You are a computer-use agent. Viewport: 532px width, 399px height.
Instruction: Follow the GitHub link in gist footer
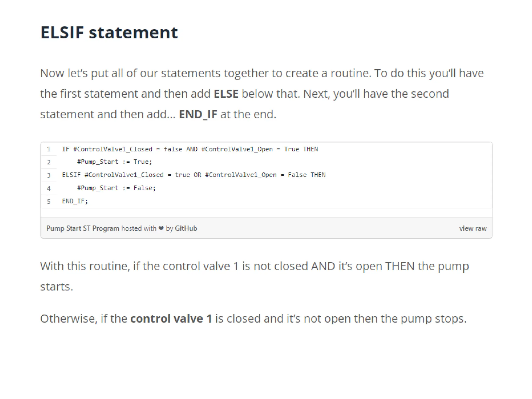point(186,228)
